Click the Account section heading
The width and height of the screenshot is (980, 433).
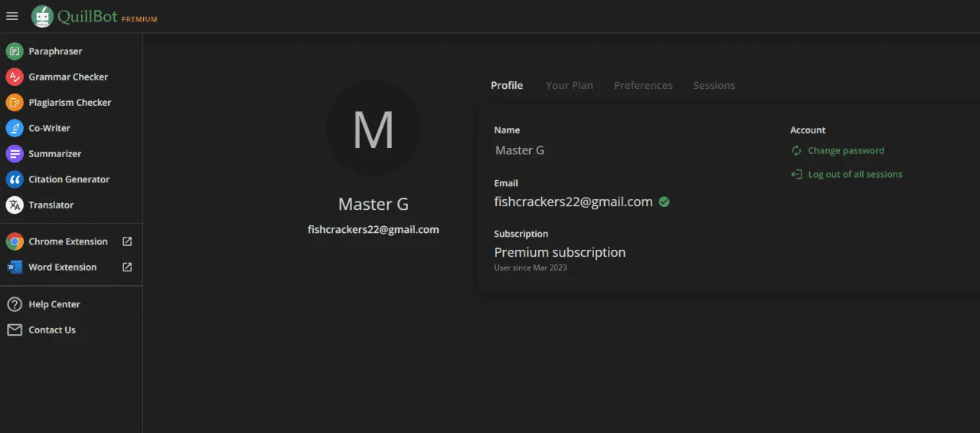point(808,130)
